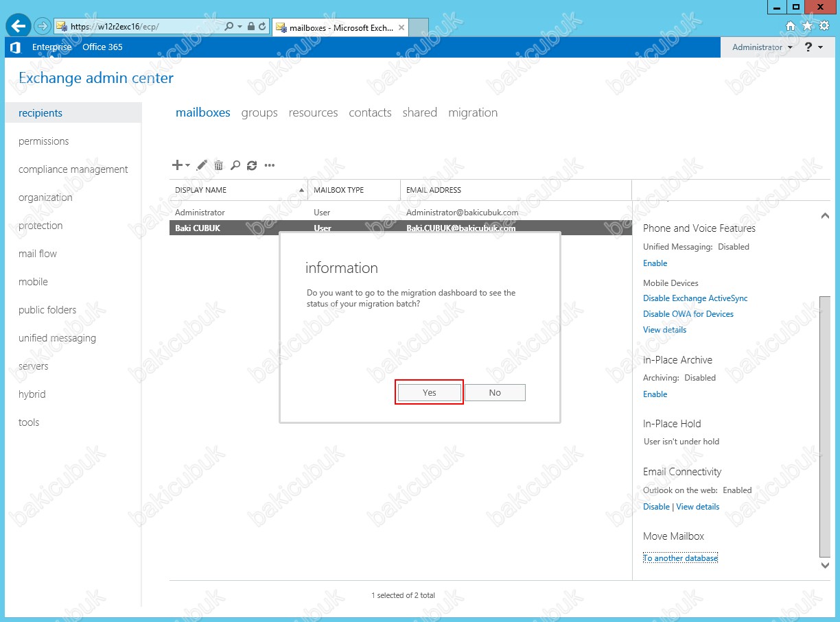Click the details pane scroll down arrow
840x622 pixels.
825,565
